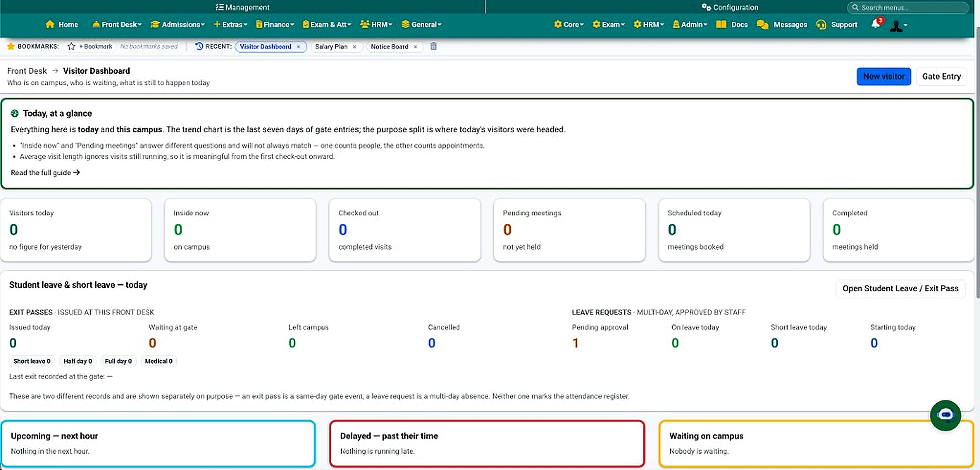Open the Support headset icon
The width and height of the screenshot is (980, 470).
821,24
